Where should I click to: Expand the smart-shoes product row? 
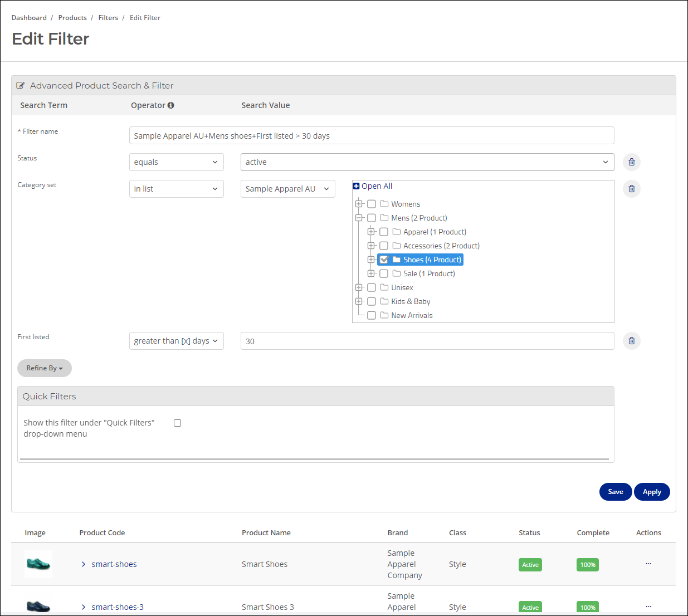point(84,564)
